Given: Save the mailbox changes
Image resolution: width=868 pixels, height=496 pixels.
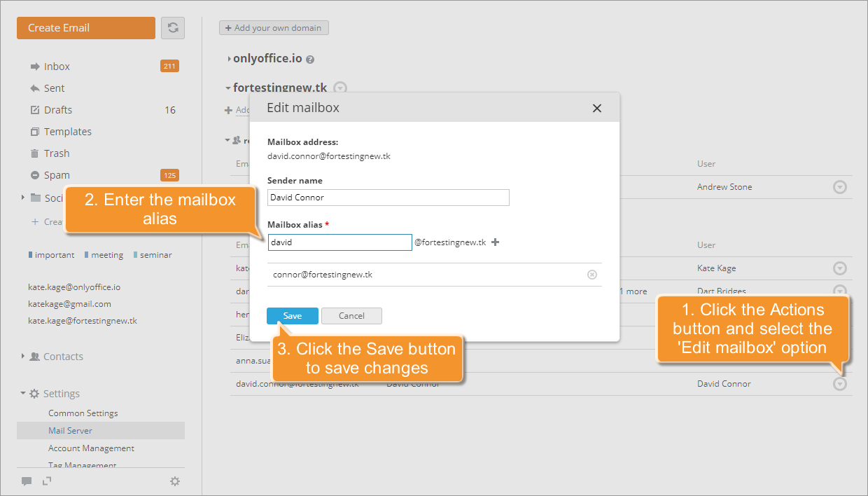Looking at the screenshot, I should 292,315.
